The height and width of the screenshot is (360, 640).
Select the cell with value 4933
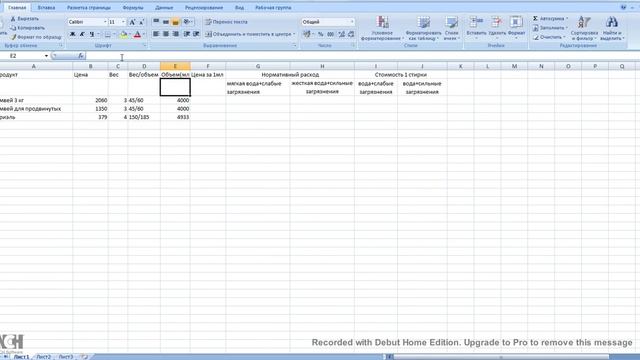(x=175, y=117)
